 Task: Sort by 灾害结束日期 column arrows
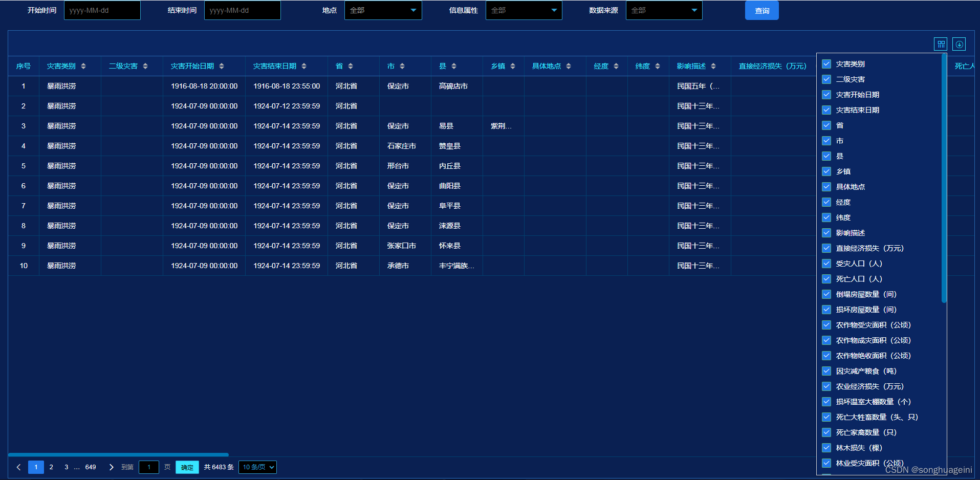[304, 66]
